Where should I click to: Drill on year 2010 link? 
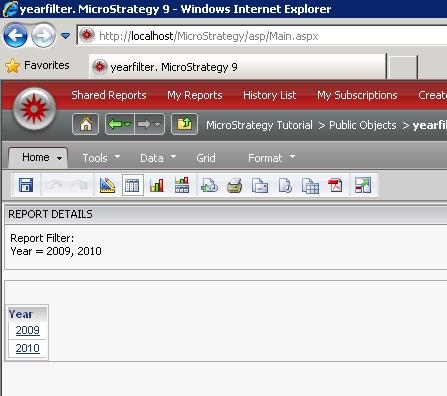point(27,348)
